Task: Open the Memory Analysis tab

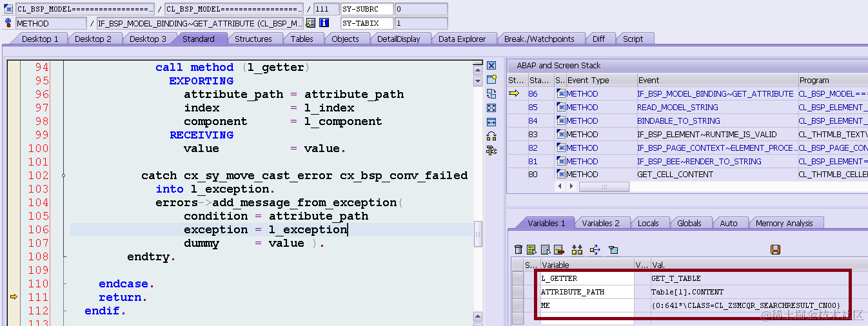Action: pyautogui.click(x=784, y=223)
